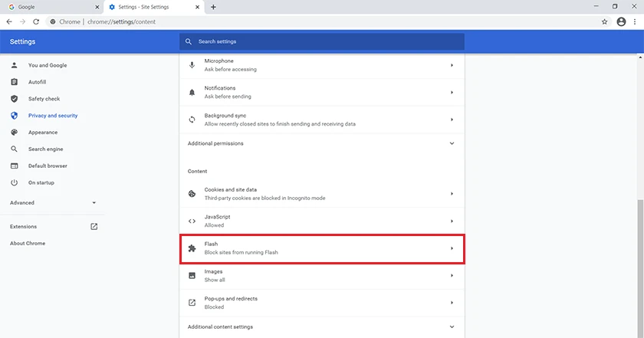Reload the page with refresh icon
Image resolution: width=644 pixels, height=338 pixels.
[36, 21]
